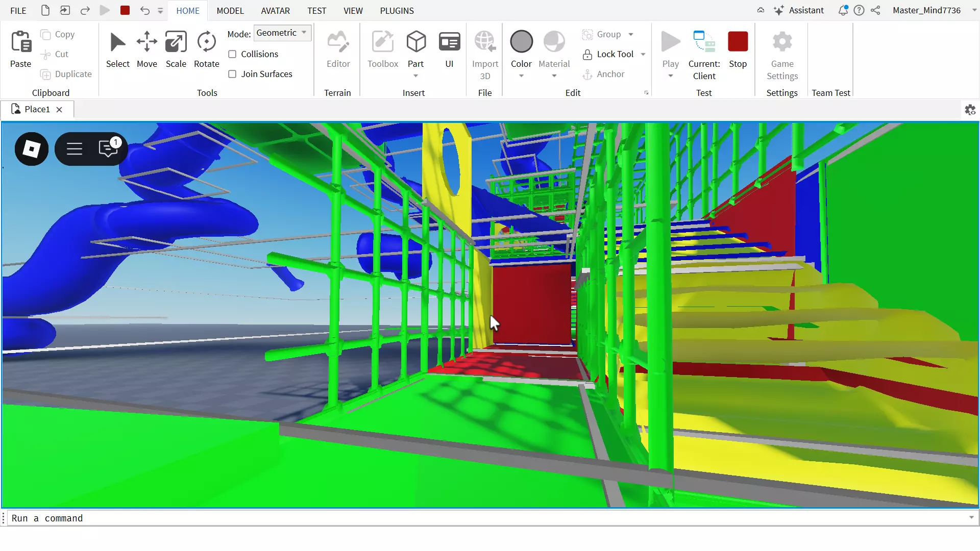Switch to the MODEL ribbon tab
Viewport: 980px width, 551px height.
pyautogui.click(x=230, y=11)
